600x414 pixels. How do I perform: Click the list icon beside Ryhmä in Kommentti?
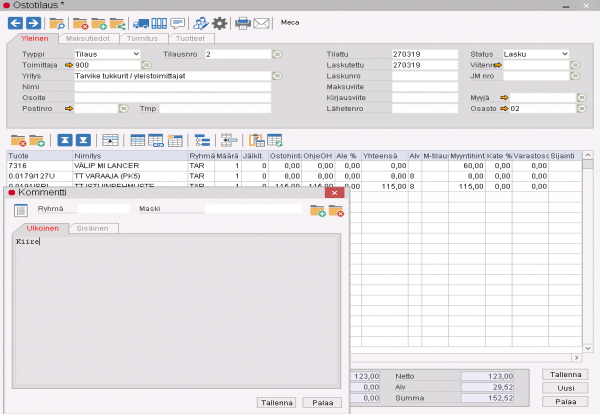[x=21, y=210]
